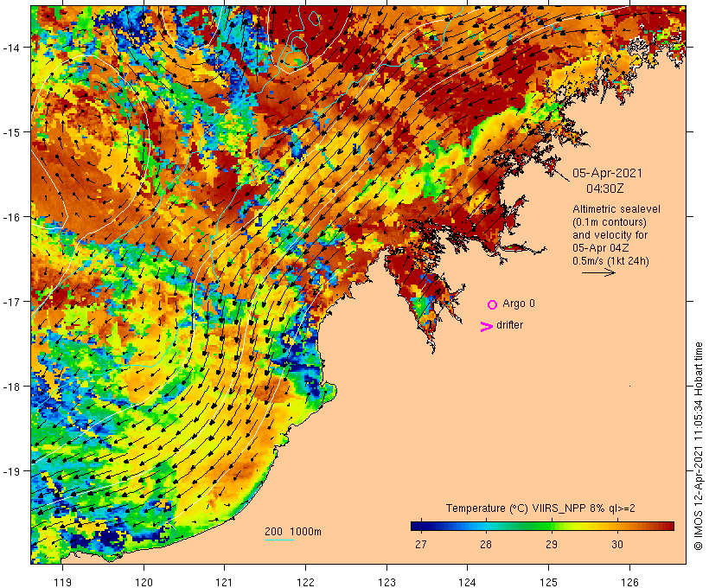
Task: Click longitude label '121'
Action: pos(224,582)
